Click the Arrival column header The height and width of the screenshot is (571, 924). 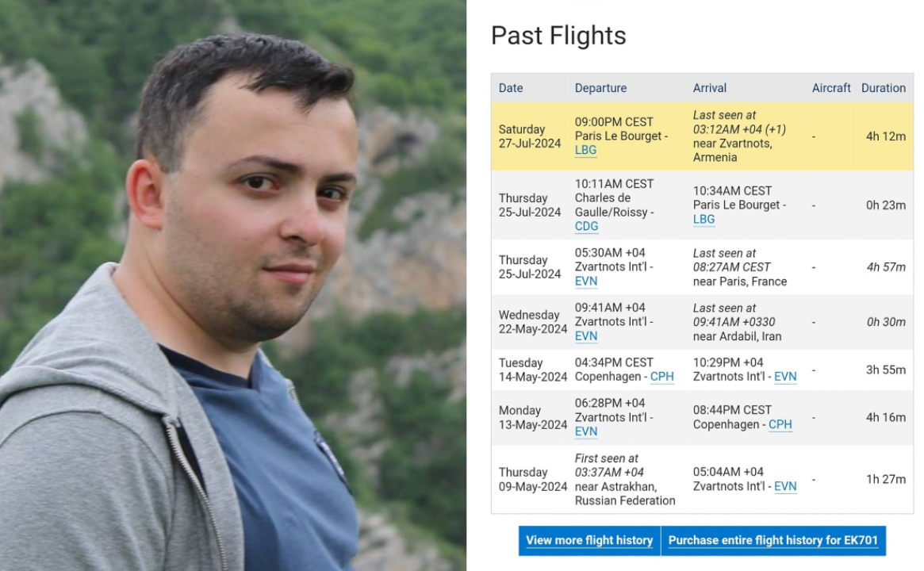pos(709,88)
